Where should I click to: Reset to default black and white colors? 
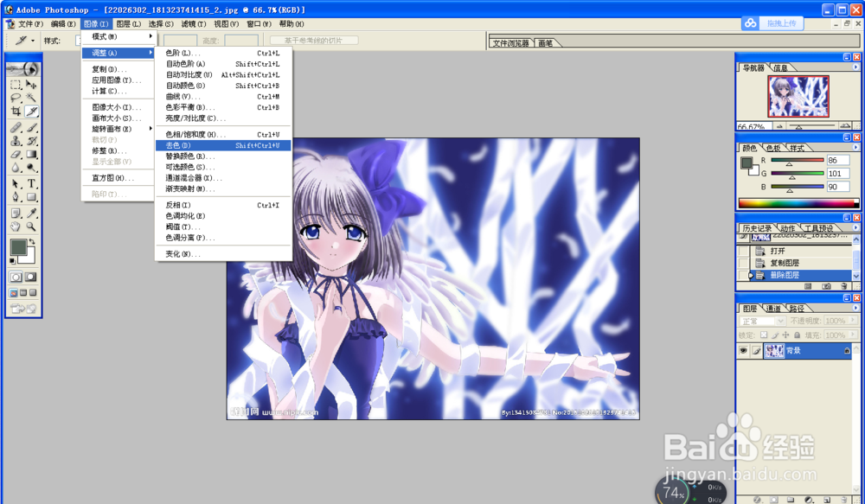tap(13, 261)
